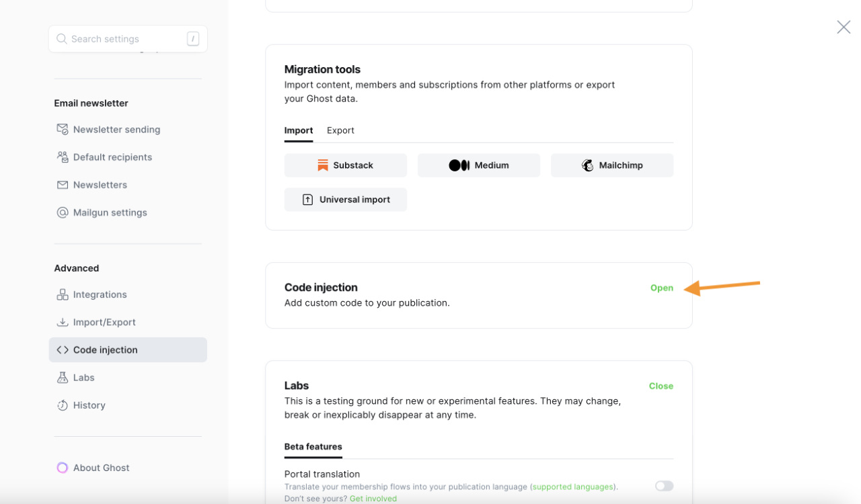The image size is (861, 504).
Task: Click the History clock icon
Action: coord(63,405)
